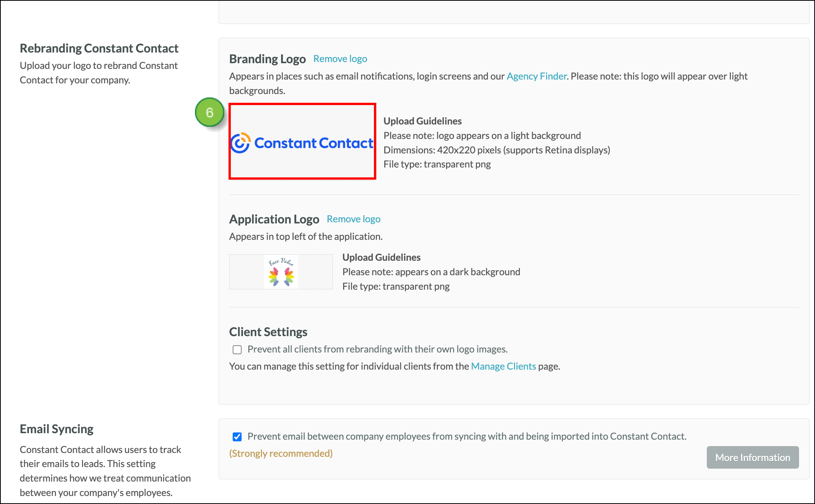Click "Please note: logo appears on a light background"
The height and width of the screenshot is (504, 815).
point(482,136)
